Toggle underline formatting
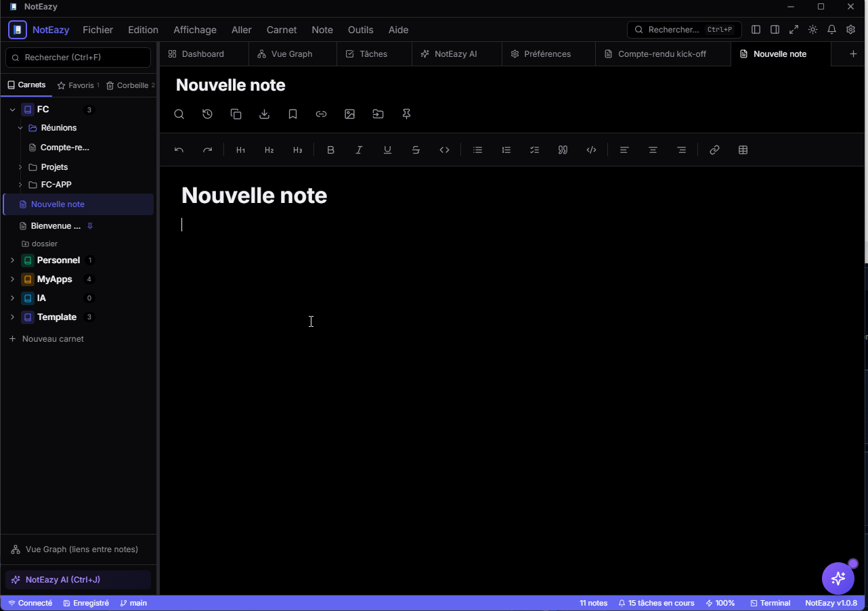Viewport: 868px width, 611px height. tap(387, 150)
